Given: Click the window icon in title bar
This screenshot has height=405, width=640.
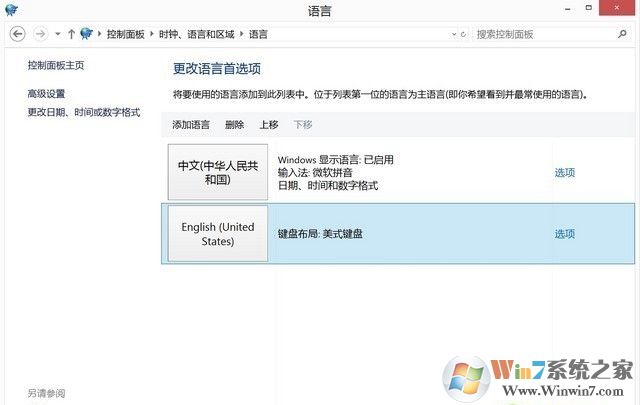Looking at the screenshot, I should tap(11, 9).
